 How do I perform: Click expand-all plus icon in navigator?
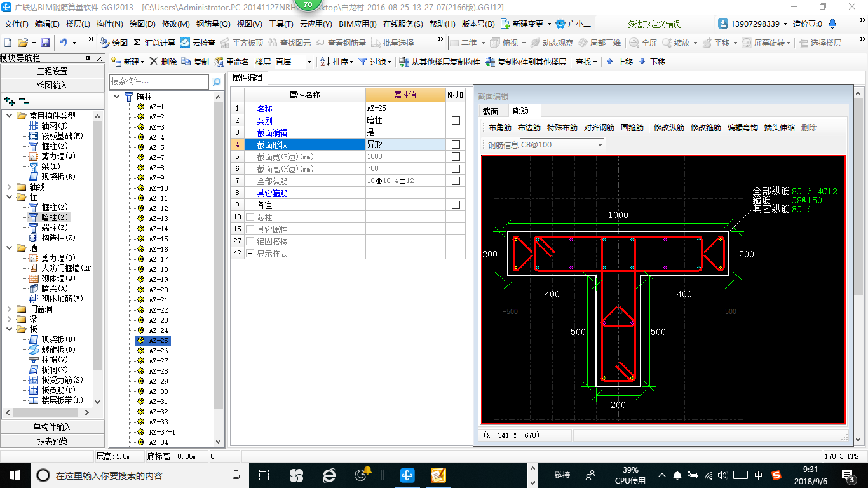[9, 100]
